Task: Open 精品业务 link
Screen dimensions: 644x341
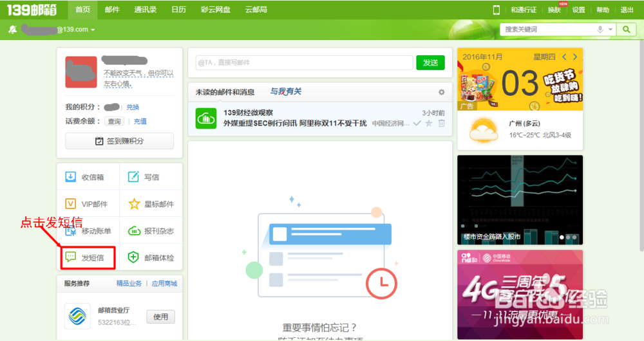Action: click(129, 283)
